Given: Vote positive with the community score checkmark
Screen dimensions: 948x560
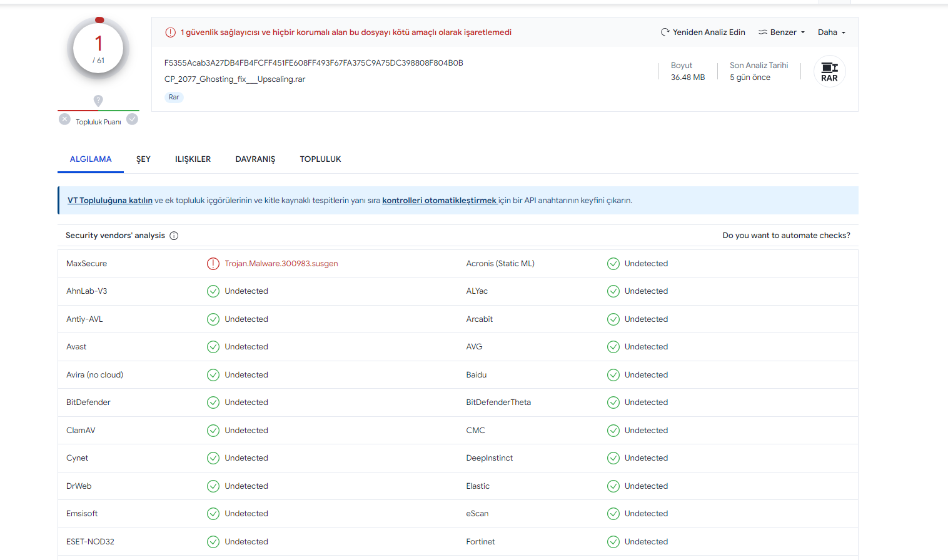Looking at the screenshot, I should [132, 119].
